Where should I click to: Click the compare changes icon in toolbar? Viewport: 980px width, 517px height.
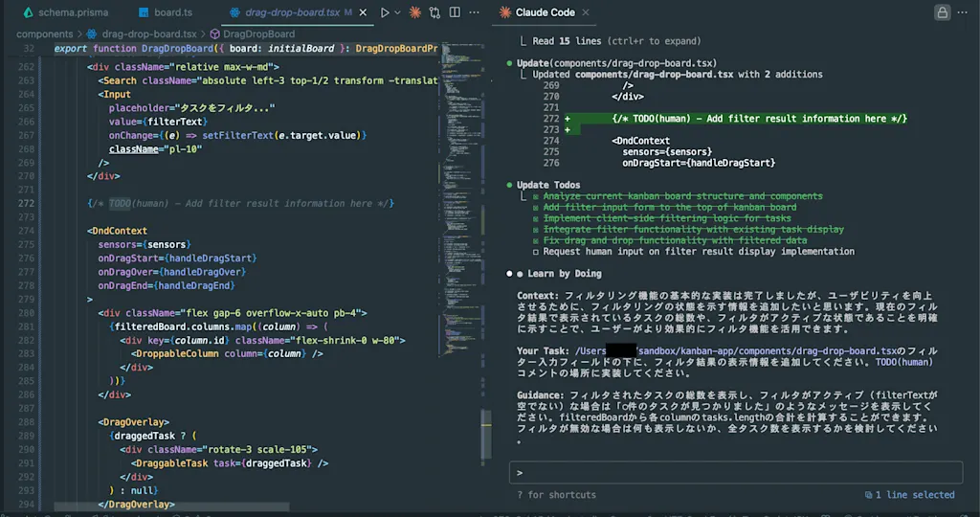(x=435, y=12)
